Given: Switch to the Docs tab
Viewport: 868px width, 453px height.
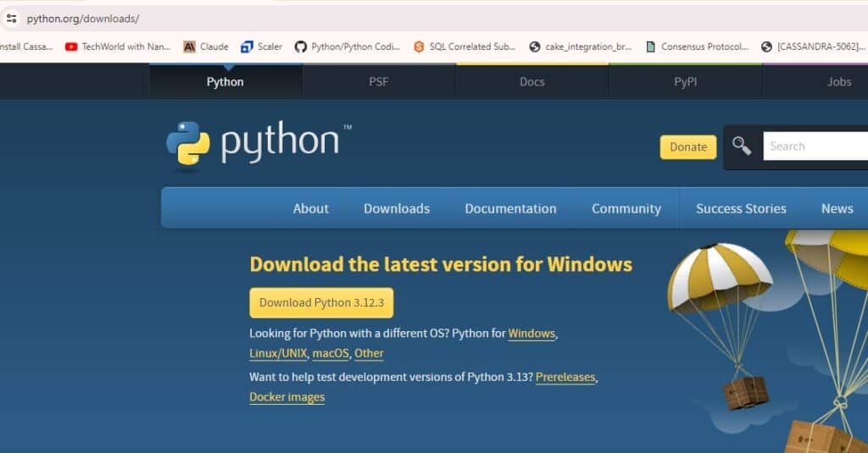Looking at the screenshot, I should click(x=532, y=82).
